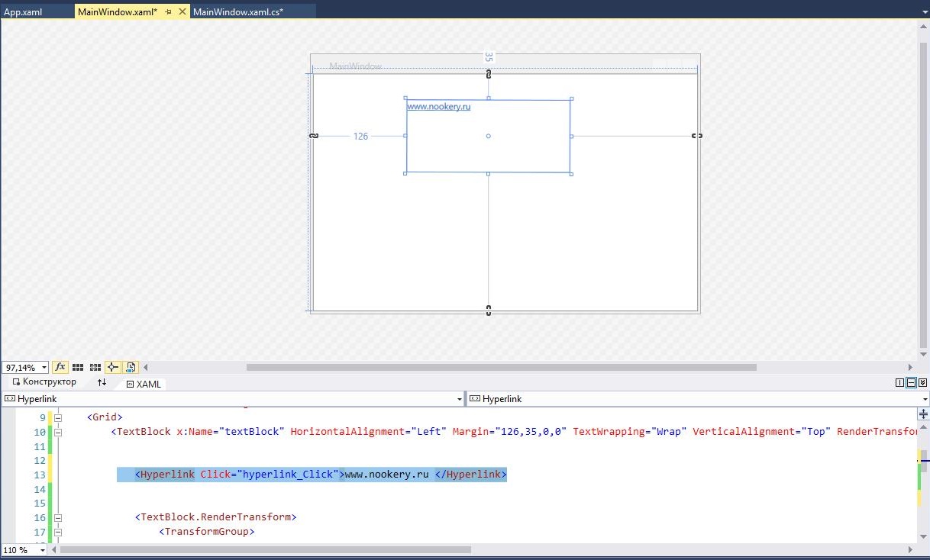The width and height of the screenshot is (930, 560).
Task: Toggle the right margin anchor link
Action: tap(697, 136)
